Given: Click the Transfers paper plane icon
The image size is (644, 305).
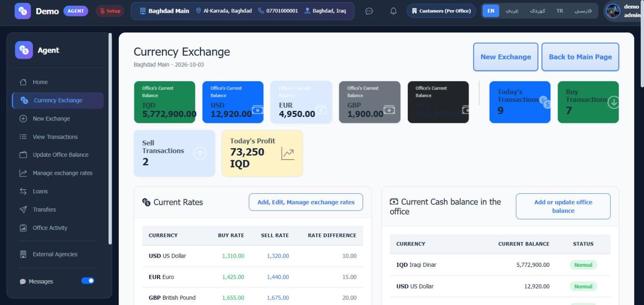Looking at the screenshot, I should [x=23, y=209].
